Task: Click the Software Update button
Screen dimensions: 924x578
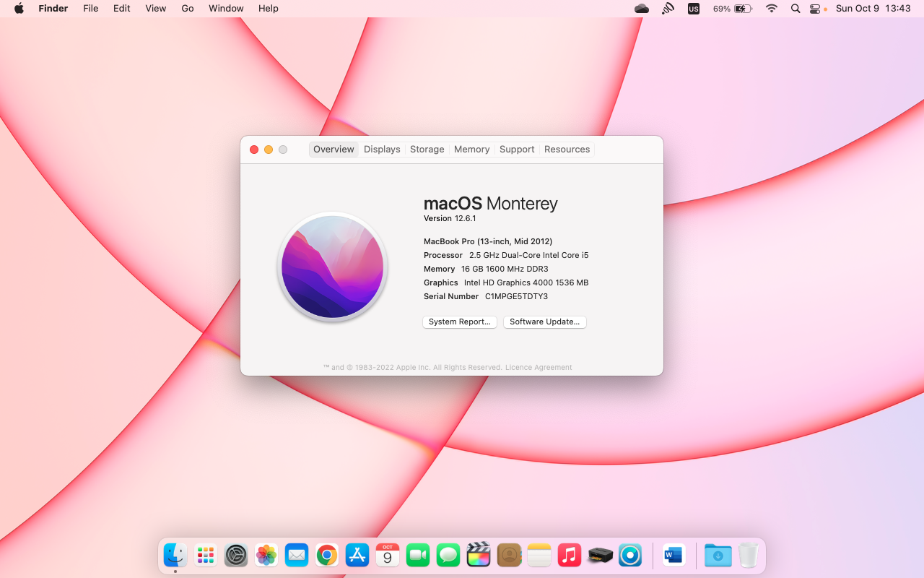Action: click(545, 322)
